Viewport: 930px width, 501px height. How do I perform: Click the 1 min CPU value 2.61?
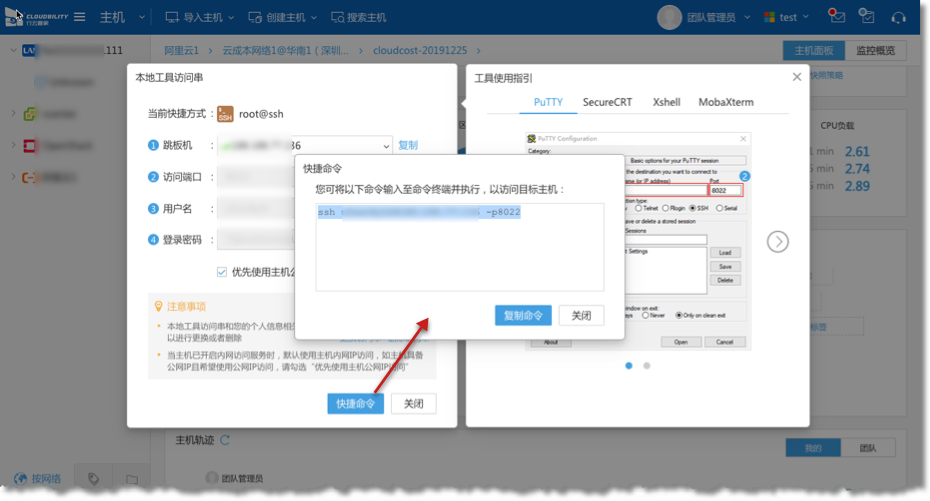[857, 152]
